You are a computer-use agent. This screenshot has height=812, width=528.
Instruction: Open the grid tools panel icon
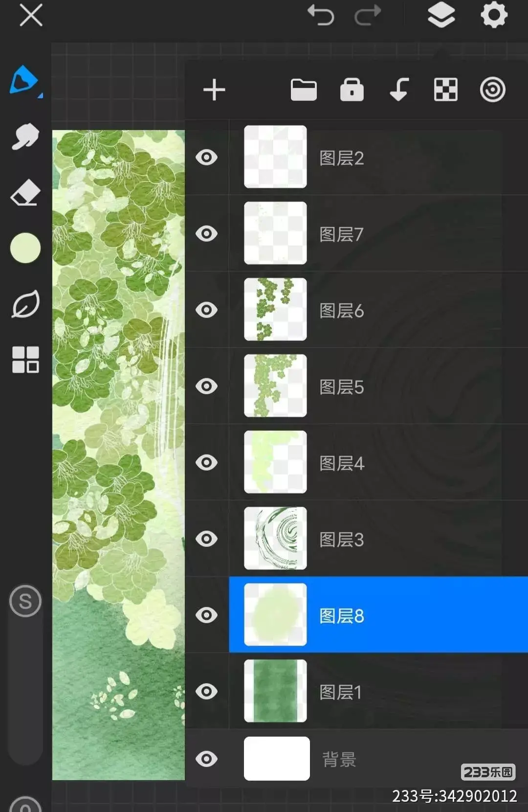pos(25,360)
